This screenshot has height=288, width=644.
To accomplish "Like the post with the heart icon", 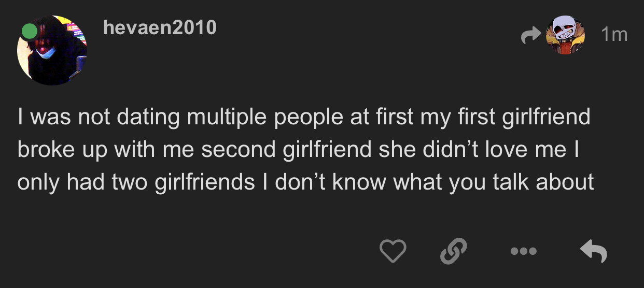I will pyautogui.click(x=393, y=252).
